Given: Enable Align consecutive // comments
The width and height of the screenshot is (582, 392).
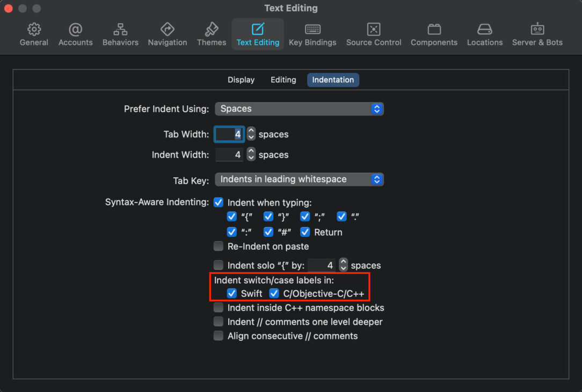Looking at the screenshot, I should pos(218,336).
